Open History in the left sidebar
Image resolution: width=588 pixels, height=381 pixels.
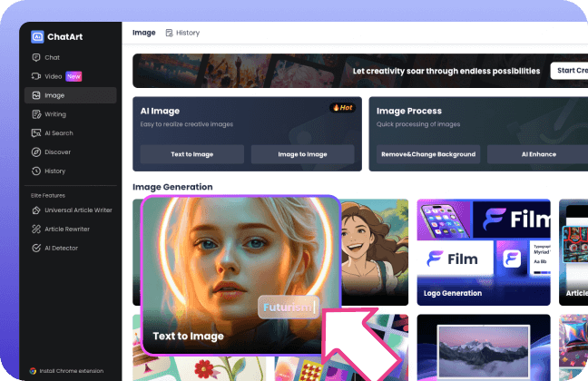[55, 171]
